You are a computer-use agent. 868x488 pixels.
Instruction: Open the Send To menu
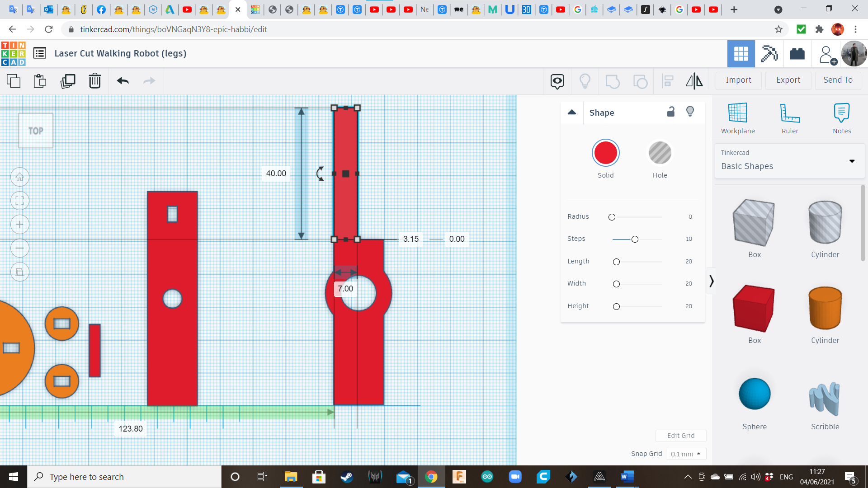pos(838,80)
